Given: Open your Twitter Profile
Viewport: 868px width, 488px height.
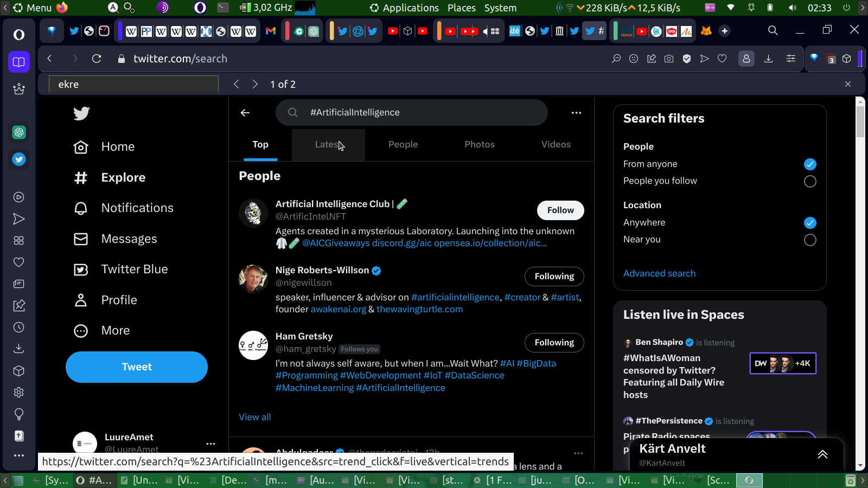Looking at the screenshot, I should (105, 300).
